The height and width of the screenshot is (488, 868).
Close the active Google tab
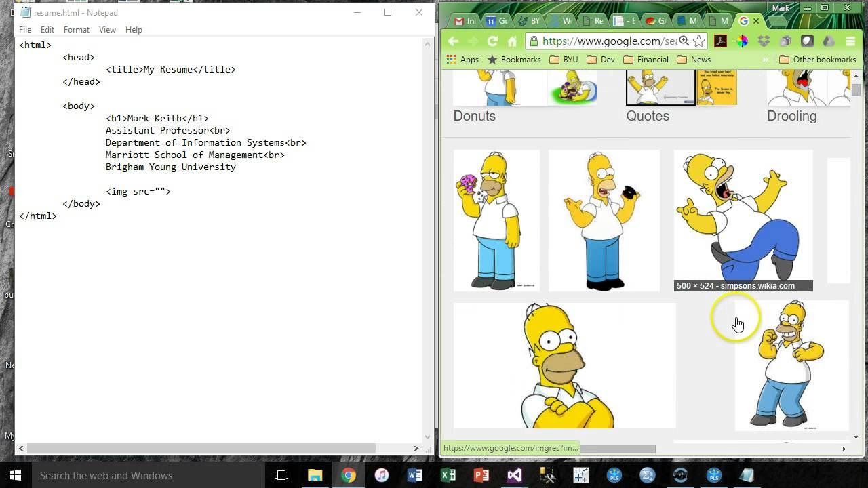point(755,21)
